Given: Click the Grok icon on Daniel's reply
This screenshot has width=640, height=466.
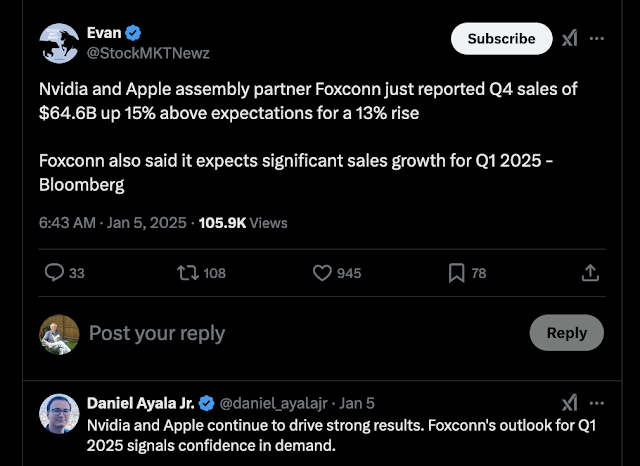Looking at the screenshot, I should point(569,403).
